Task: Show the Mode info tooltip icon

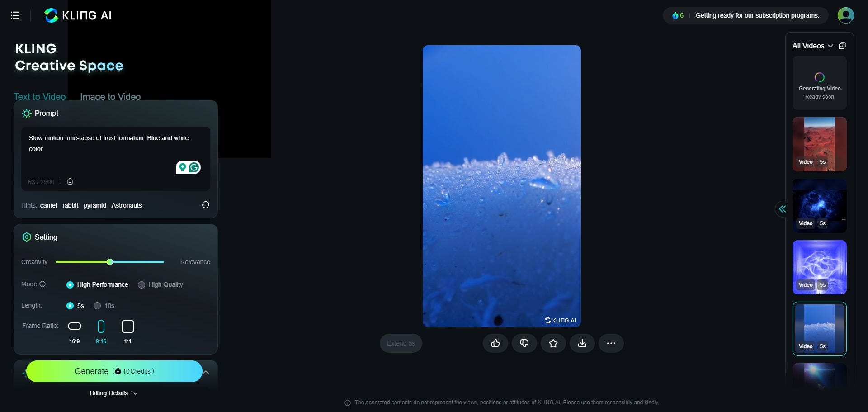Action: click(42, 284)
